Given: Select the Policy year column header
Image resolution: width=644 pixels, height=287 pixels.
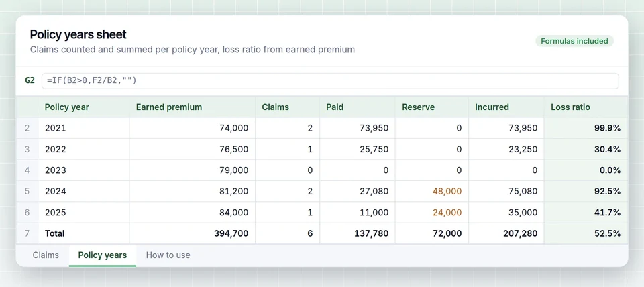Looking at the screenshot, I should coord(83,107).
